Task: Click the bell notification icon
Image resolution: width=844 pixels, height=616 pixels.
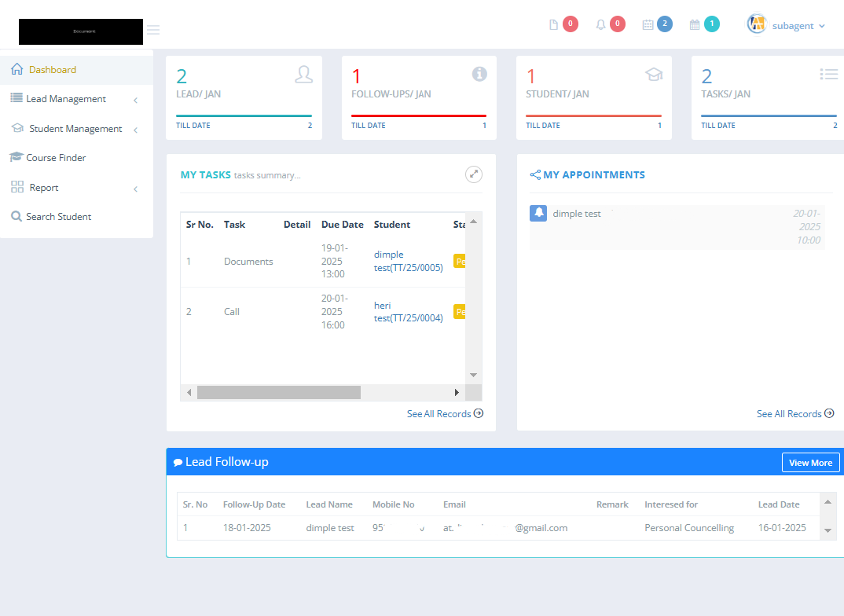Action: tap(601, 24)
